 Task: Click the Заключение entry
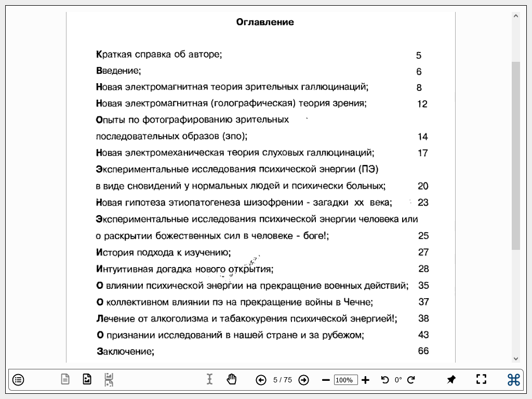coord(126,352)
